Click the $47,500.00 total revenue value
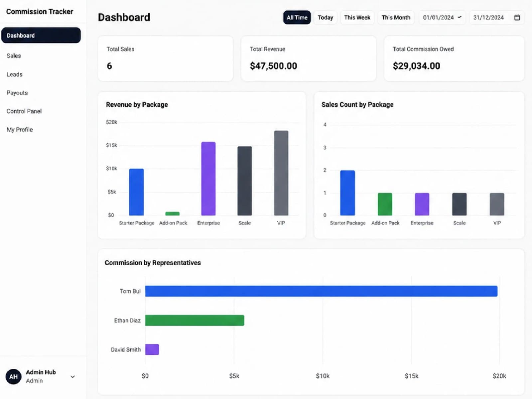This screenshot has width=532, height=399. pyautogui.click(x=273, y=66)
